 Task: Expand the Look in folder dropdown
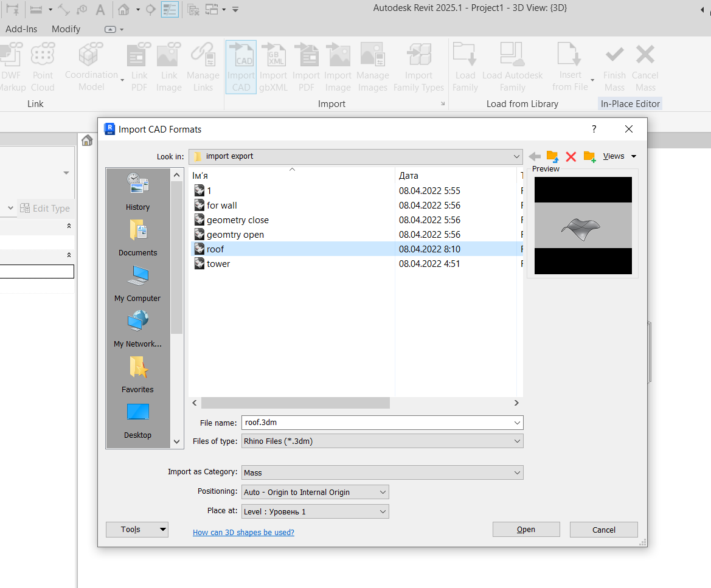(516, 156)
